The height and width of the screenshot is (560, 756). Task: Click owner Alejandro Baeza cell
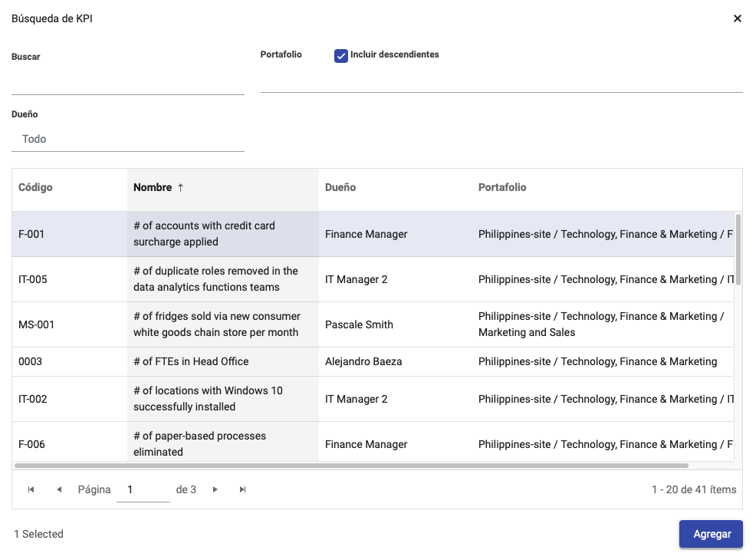(363, 362)
